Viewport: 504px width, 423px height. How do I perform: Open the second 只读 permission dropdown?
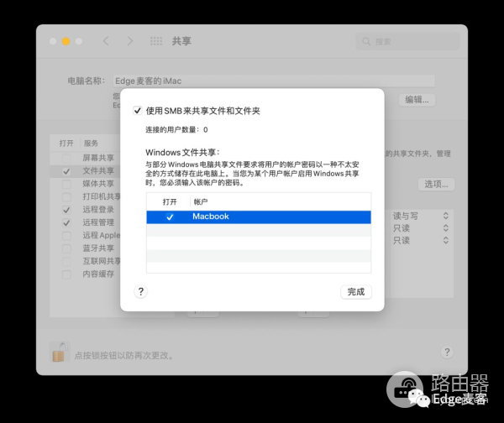point(421,240)
